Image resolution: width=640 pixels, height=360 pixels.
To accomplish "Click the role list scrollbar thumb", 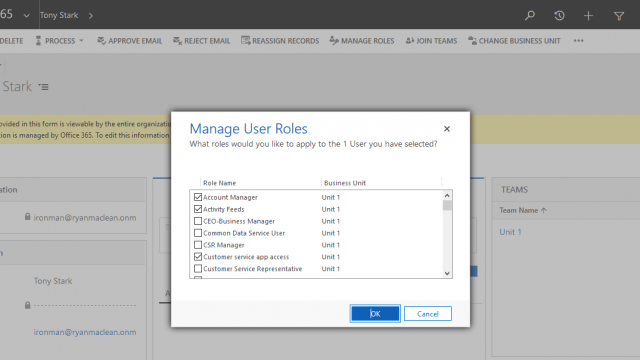I will tap(447, 205).
